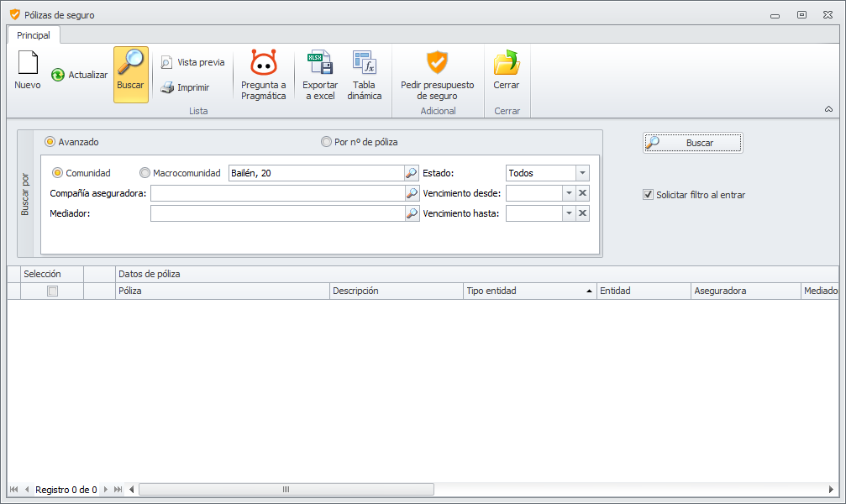Image resolution: width=846 pixels, height=504 pixels.
Task: Sort by the Descripción column header
Action: [x=396, y=291]
